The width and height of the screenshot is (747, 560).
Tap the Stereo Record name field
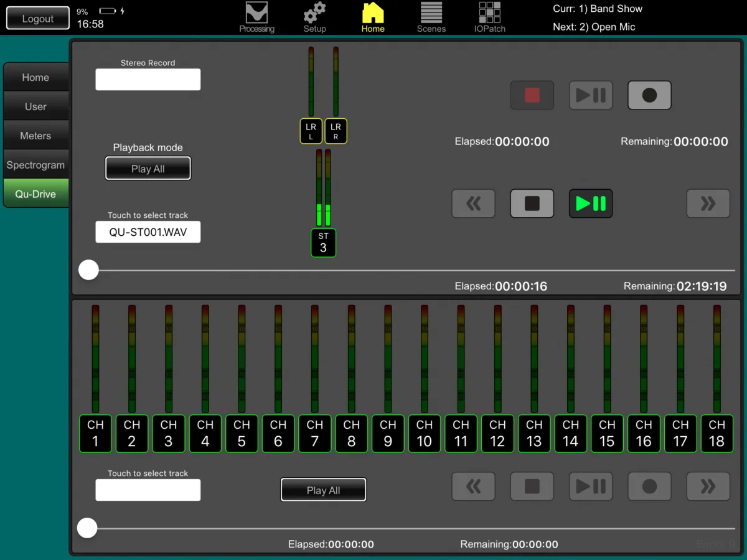(148, 80)
